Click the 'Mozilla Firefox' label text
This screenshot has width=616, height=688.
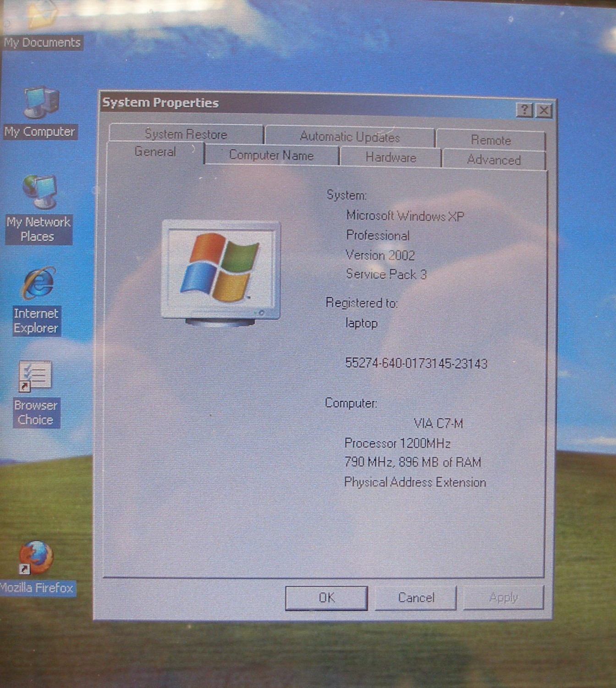tap(37, 588)
